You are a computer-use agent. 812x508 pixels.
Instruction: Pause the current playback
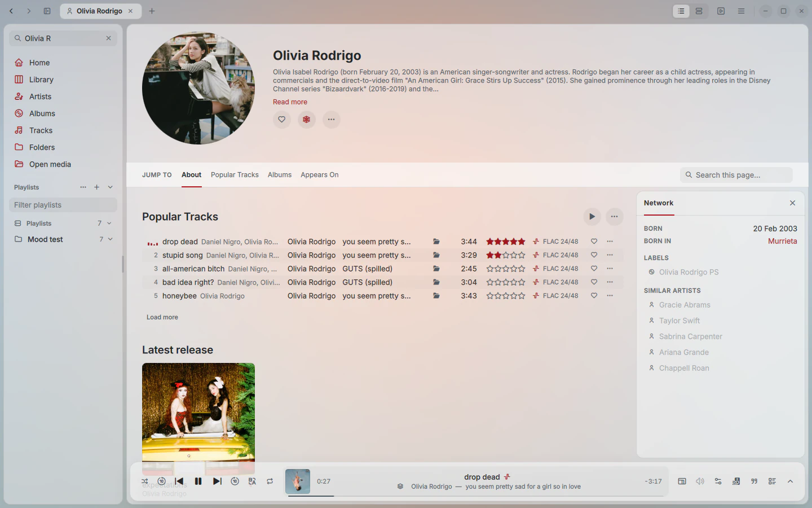click(x=198, y=481)
